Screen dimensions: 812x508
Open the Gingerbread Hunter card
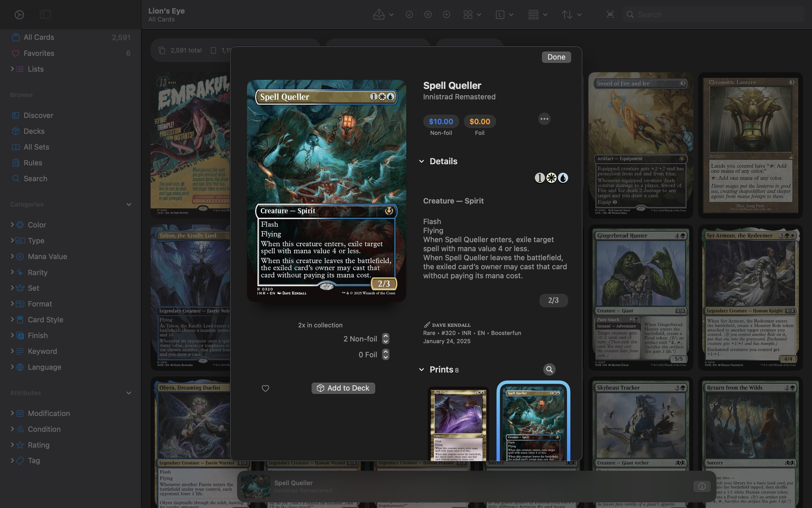click(640, 298)
